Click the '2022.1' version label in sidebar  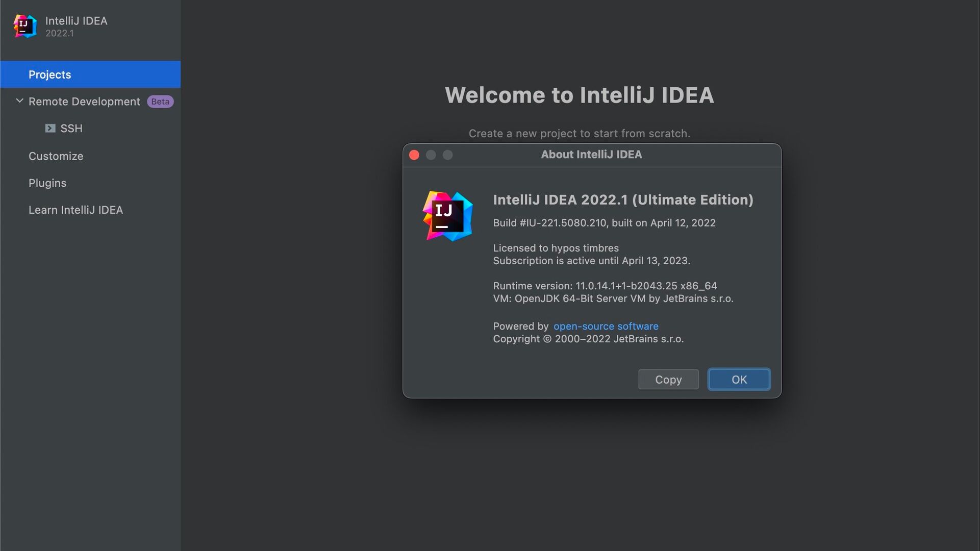point(60,33)
